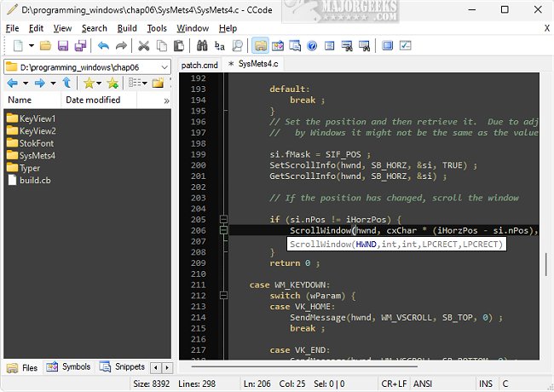Click the Open folder toolbar icon
Viewport: 554px width, 392px height.
(x=46, y=45)
